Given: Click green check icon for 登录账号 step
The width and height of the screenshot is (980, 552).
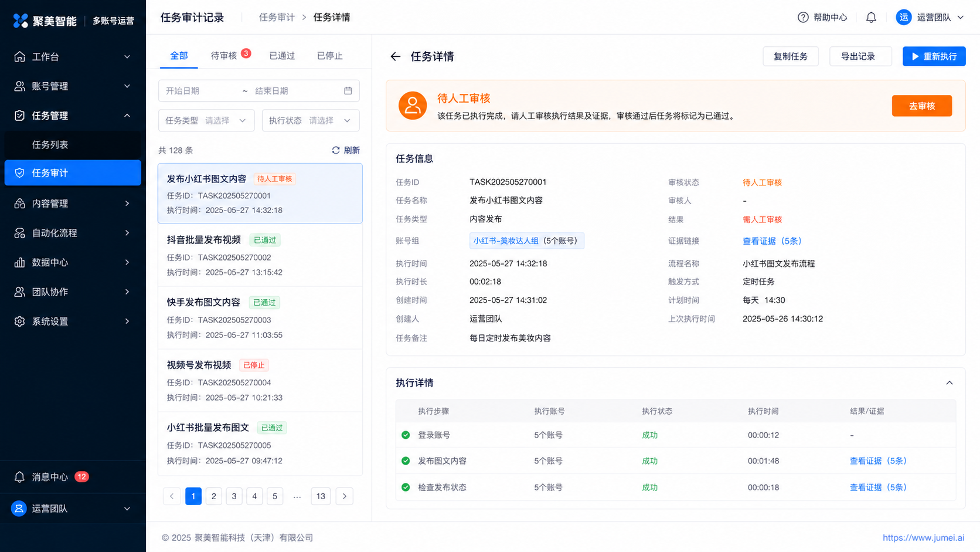Looking at the screenshot, I should coord(406,435).
